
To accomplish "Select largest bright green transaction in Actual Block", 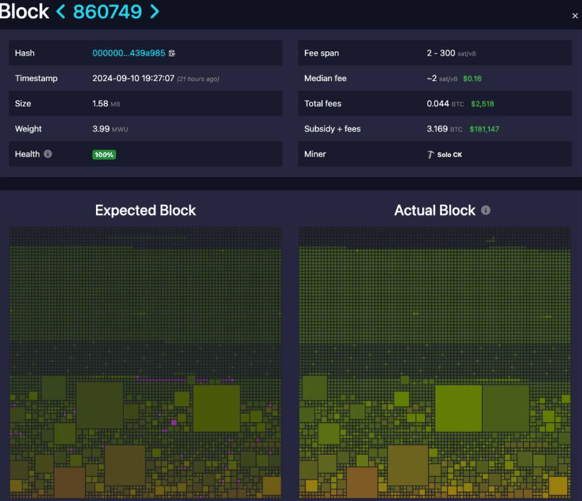I will point(458,408).
